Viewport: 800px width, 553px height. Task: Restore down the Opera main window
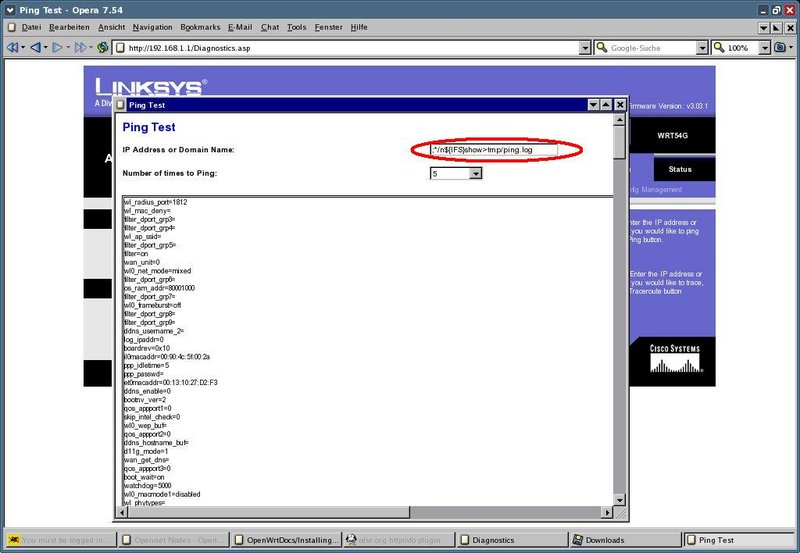(777, 10)
